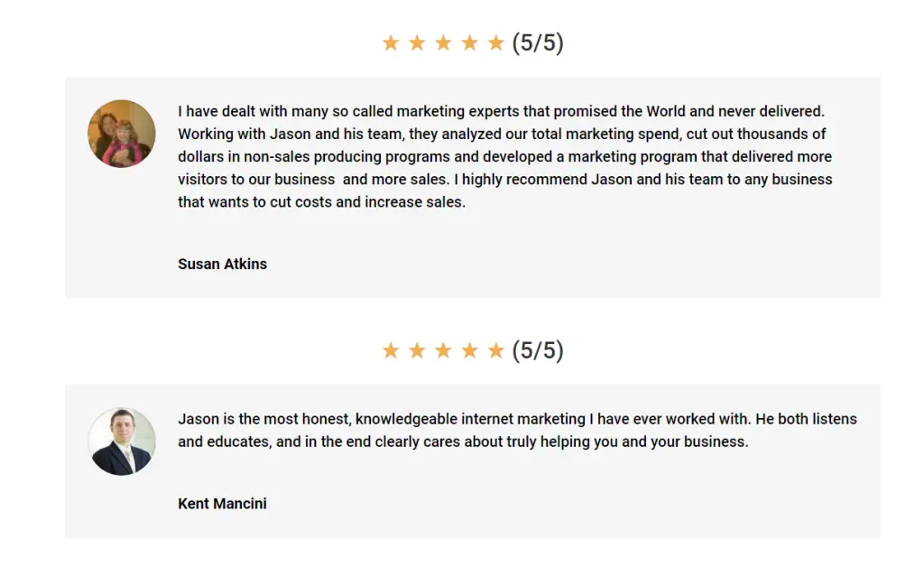Click third star above Kent Mancini's review

click(x=443, y=350)
